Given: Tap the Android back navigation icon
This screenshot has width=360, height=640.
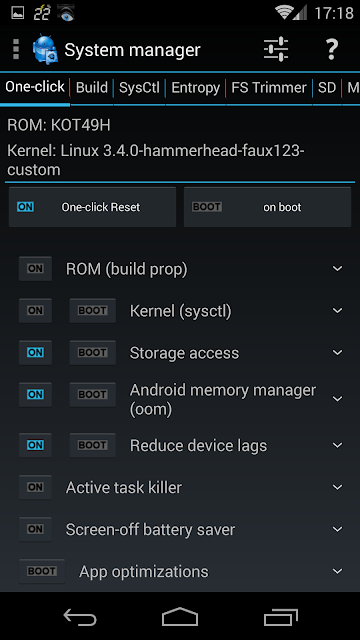Looking at the screenshot, I should pyautogui.click(x=80, y=617).
